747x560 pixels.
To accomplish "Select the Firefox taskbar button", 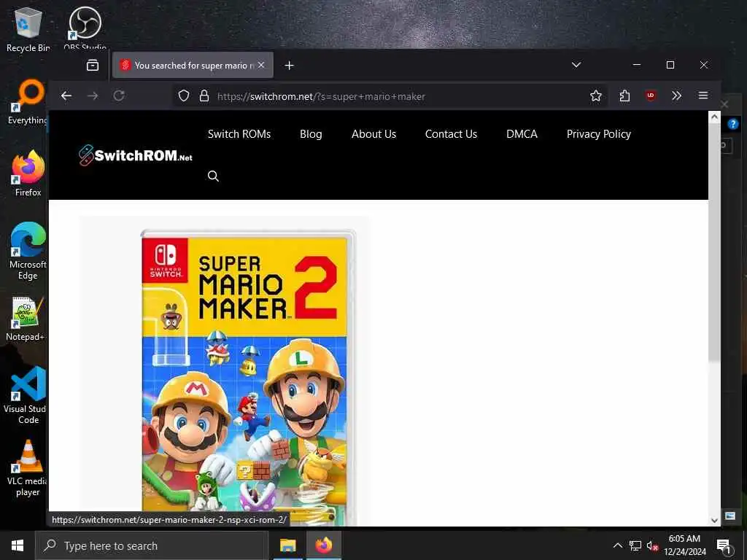I will (x=323, y=545).
